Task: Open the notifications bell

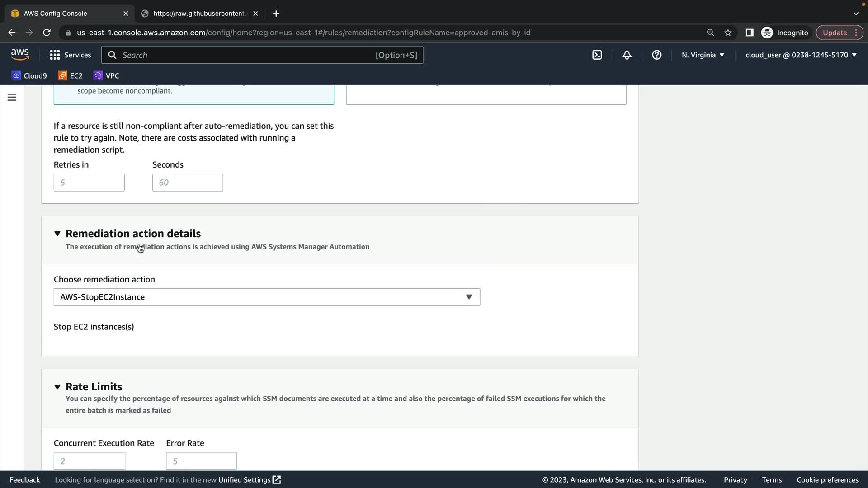Action: coord(627,55)
